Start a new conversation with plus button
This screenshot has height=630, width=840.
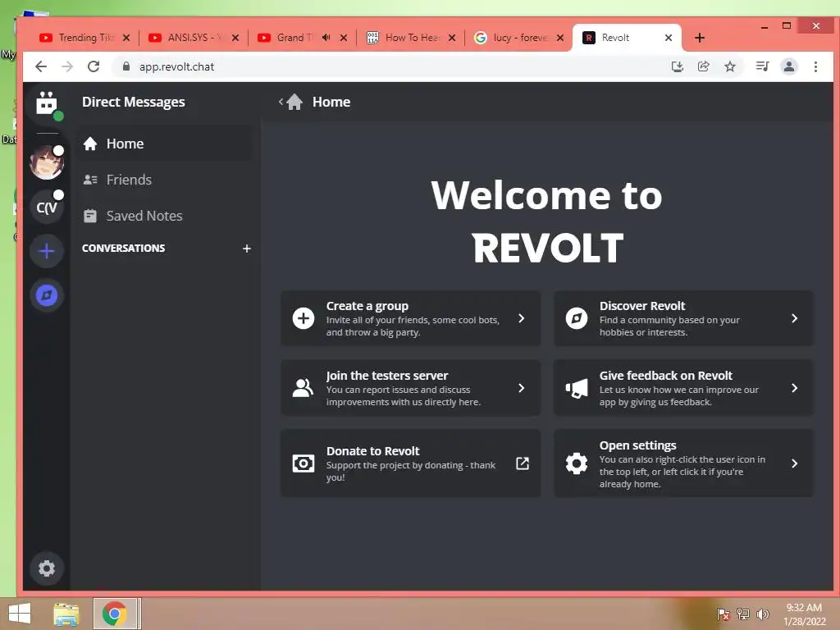[x=246, y=249]
